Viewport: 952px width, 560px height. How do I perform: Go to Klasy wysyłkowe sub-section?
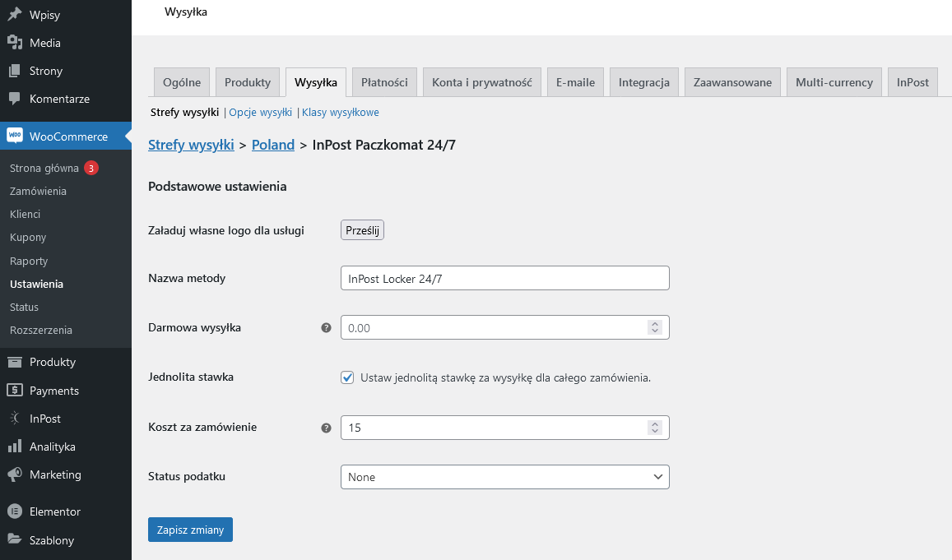[x=341, y=112]
